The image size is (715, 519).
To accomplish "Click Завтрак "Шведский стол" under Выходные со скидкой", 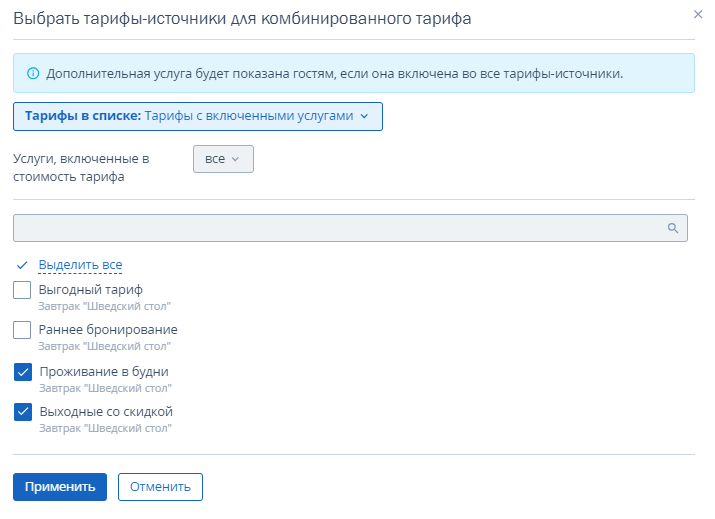I will point(105,429).
